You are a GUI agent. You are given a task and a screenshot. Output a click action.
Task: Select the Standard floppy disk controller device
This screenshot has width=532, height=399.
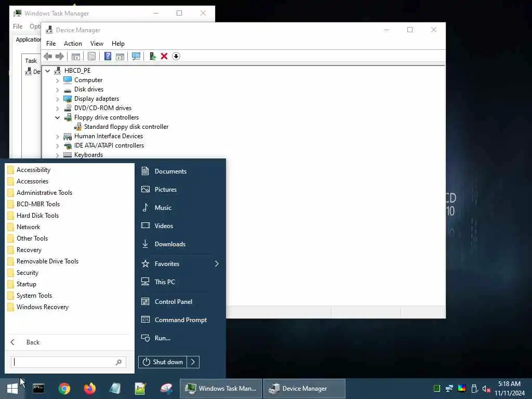pyautogui.click(x=126, y=127)
